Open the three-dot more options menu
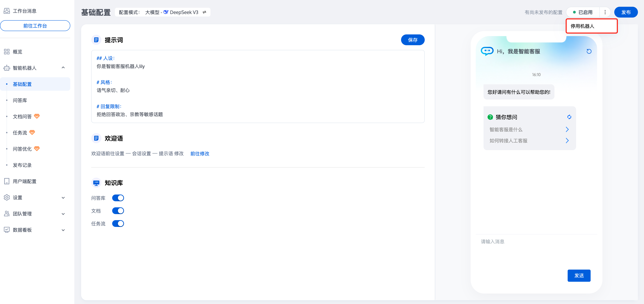644x304 pixels. 605,12
